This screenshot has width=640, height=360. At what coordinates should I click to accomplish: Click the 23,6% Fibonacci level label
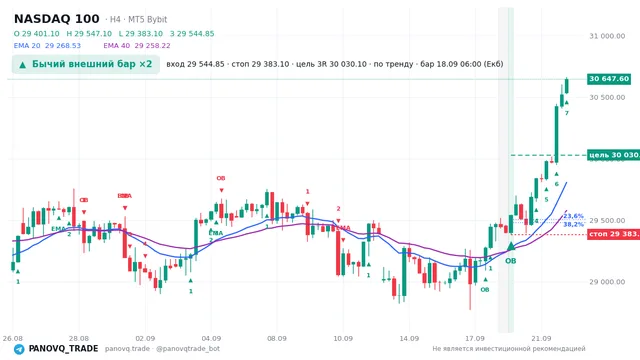point(573,216)
